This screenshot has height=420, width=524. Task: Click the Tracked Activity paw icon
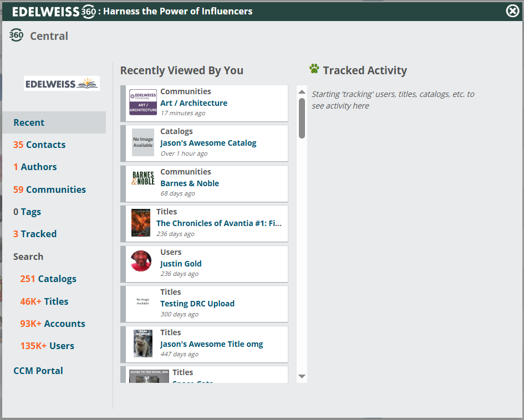coord(314,69)
